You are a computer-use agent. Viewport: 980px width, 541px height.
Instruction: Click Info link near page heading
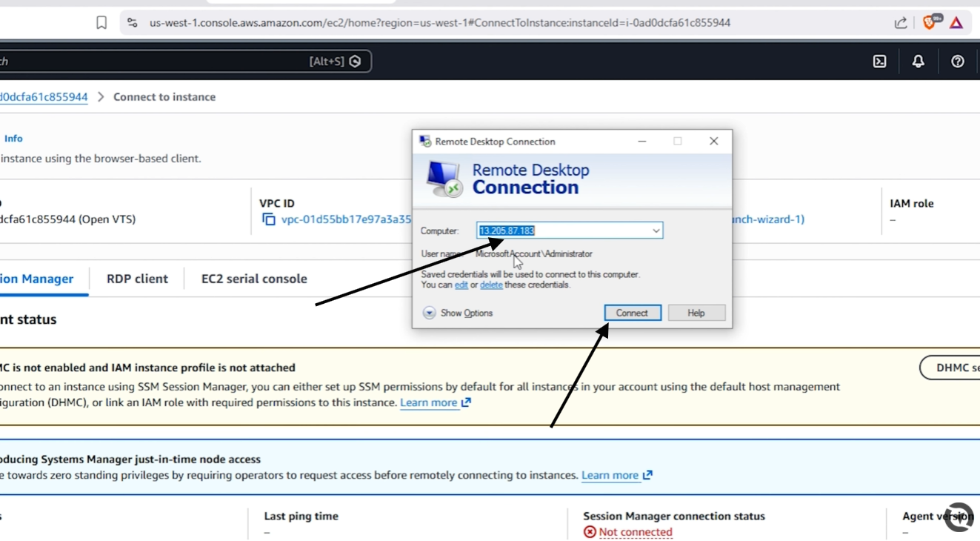(13, 139)
